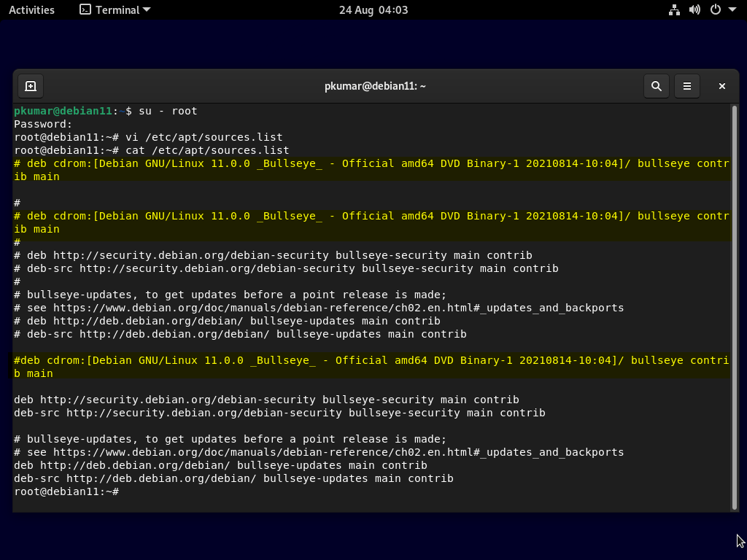Open a new terminal tab with the plus icon
This screenshot has width=747, height=560.
[x=31, y=85]
